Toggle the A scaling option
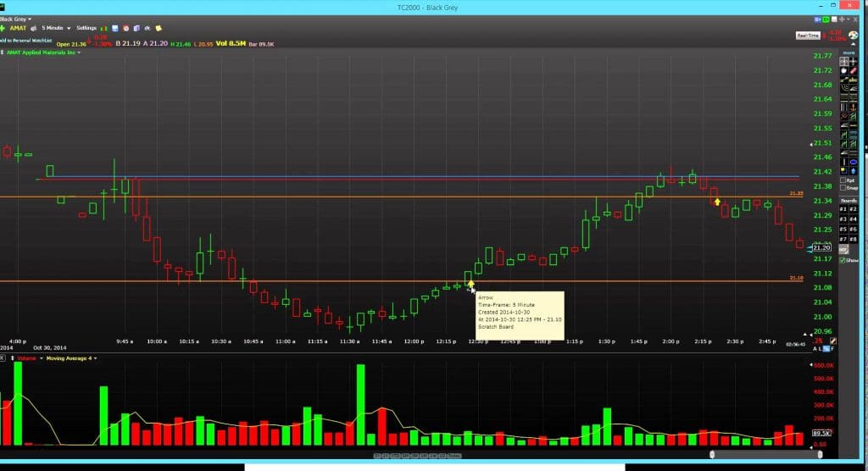 pos(815,349)
